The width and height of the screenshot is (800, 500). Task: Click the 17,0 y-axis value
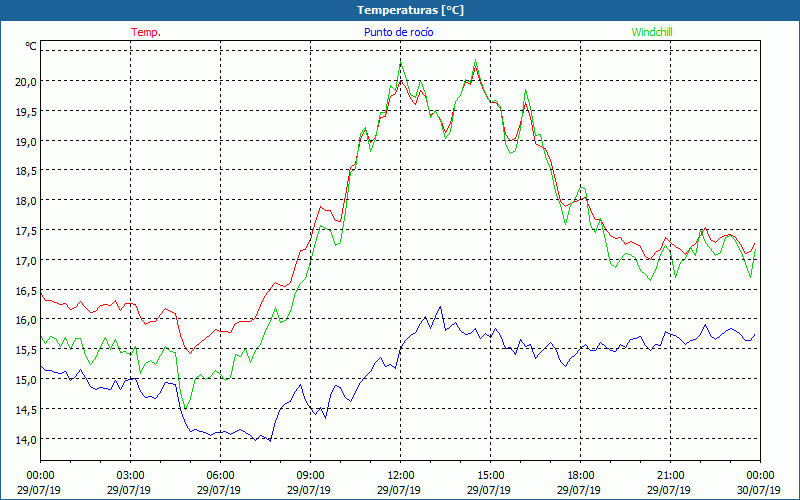[26, 260]
